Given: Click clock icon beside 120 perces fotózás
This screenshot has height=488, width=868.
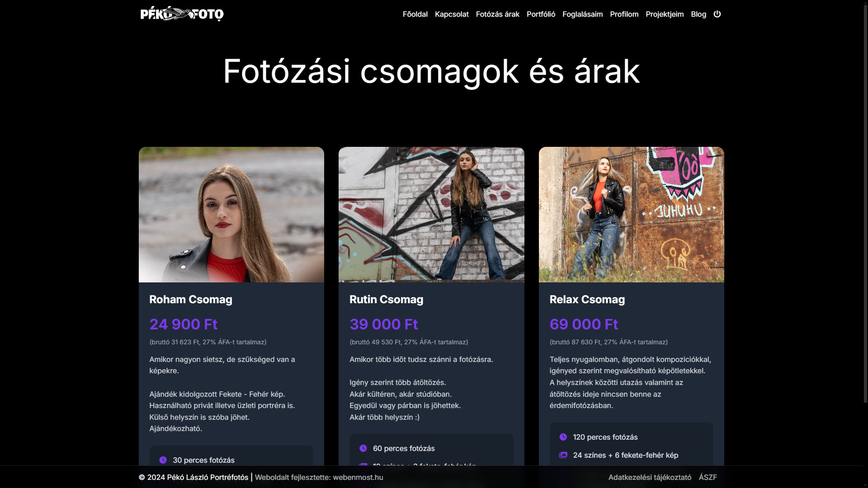Looking at the screenshot, I should (563, 437).
